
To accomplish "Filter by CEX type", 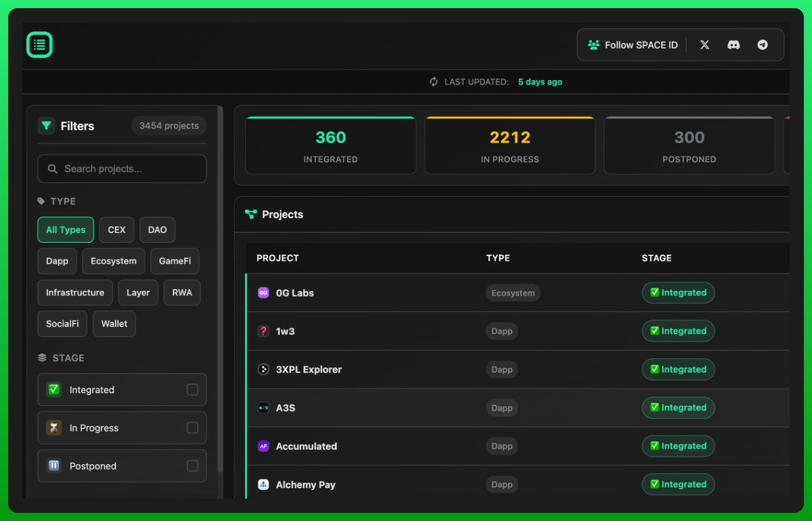I will [x=116, y=229].
